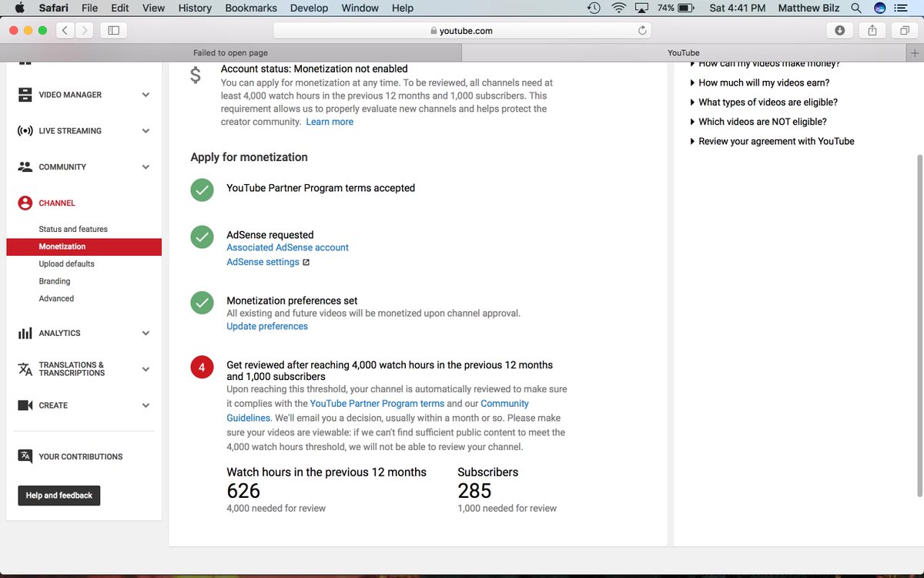Expand the Video Manager section chevron
Viewport: 924px width, 578px height.
click(146, 95)
